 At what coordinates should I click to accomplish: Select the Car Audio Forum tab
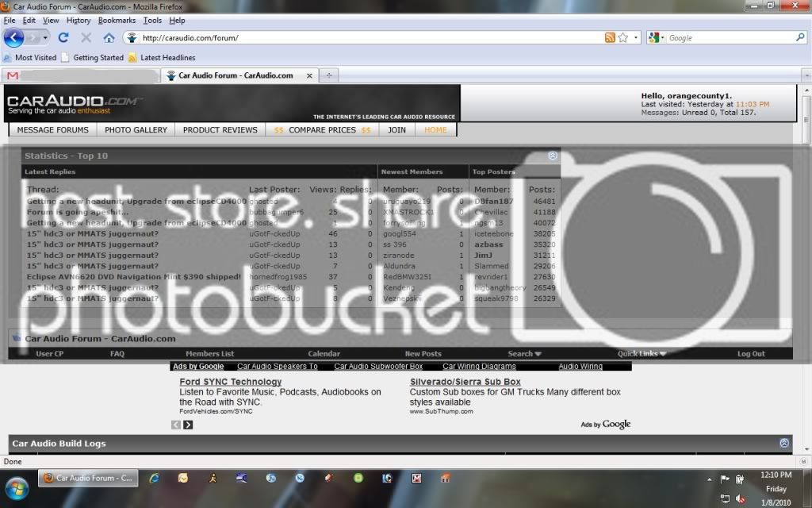(239, 75)
